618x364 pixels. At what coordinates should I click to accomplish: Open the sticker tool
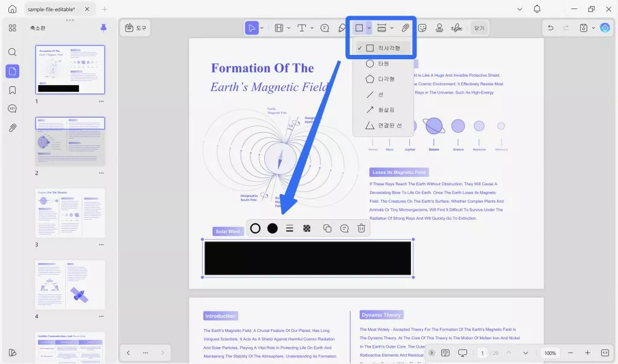[422, 28]
